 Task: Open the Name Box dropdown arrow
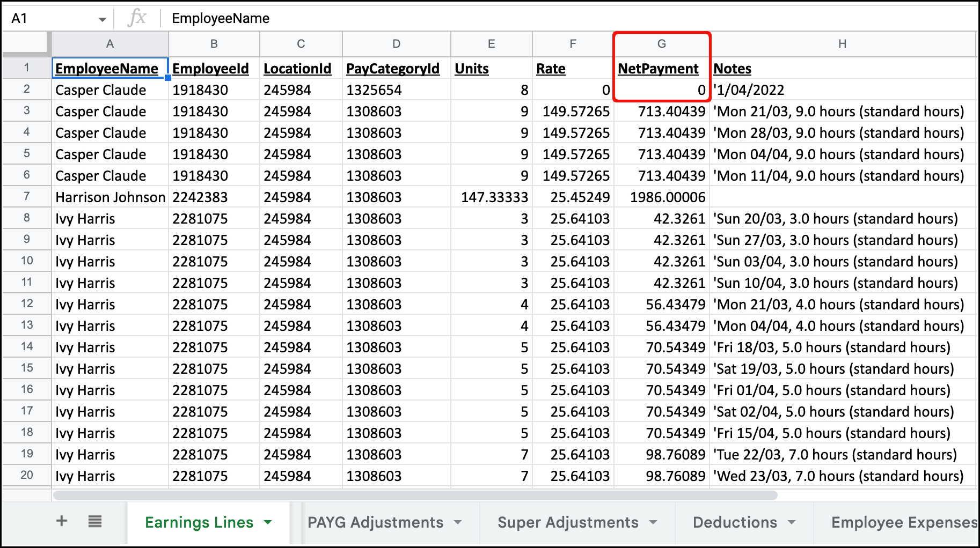[102, 19]
